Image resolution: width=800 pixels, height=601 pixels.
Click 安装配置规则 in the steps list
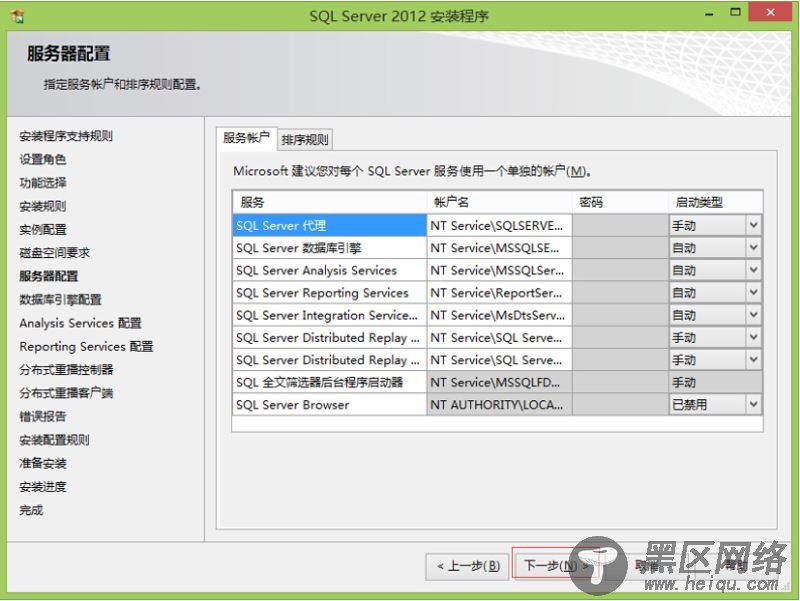click(x=55, y=440)
